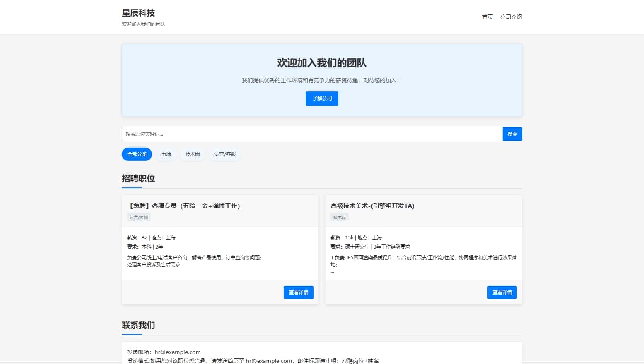The height and width of the screenshot is (364, 644).
Task: Open the 高级技术美术-(引擎组开发TA) job title
Action: point(372,206)
